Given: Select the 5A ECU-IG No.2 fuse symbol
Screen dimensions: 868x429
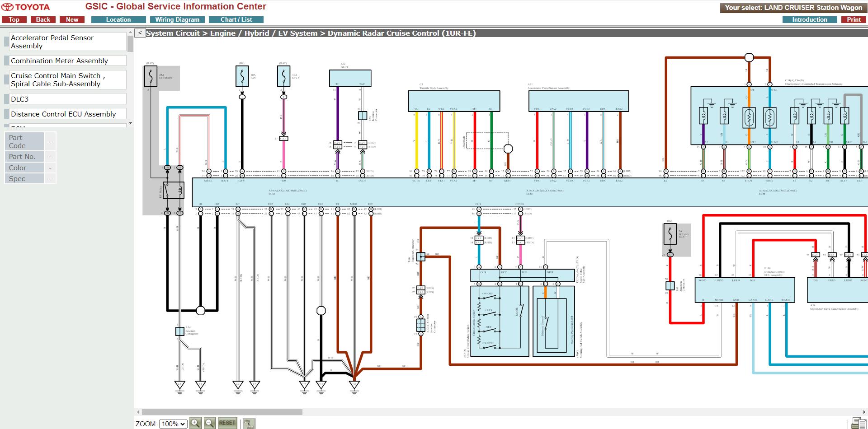Looking at the screenshot, I should click(x=670, y=235).
